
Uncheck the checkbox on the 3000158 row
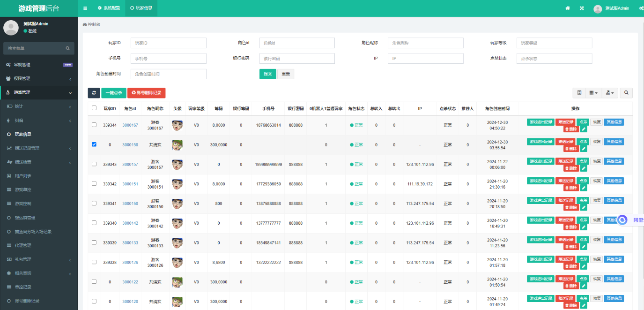[94, 144]
